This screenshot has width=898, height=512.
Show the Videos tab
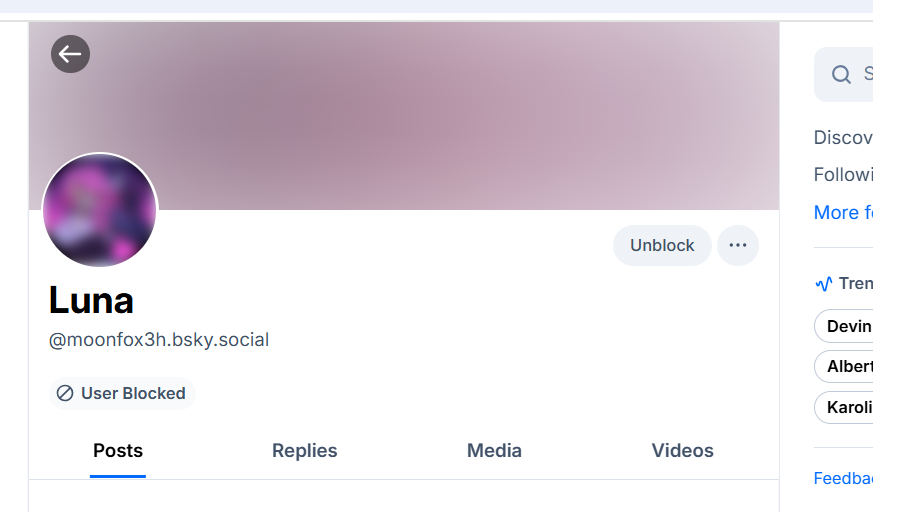pyautogui.click(x=683, y=451)
